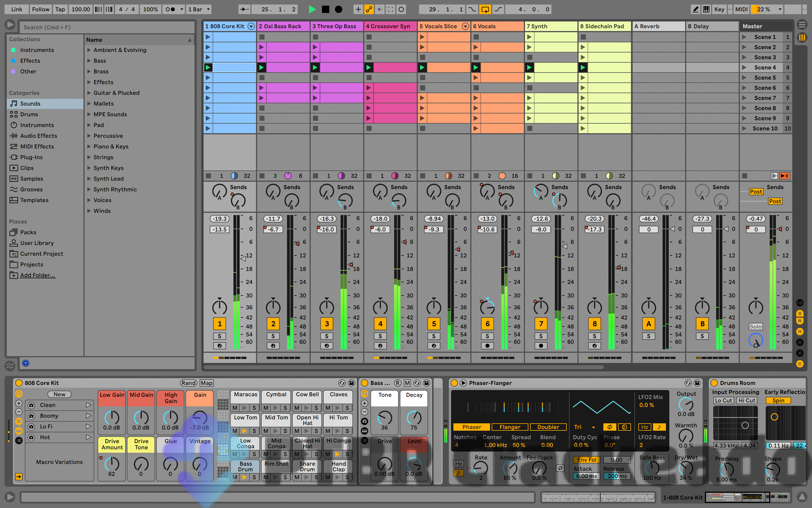812x508 pixels.
Task: Open the 1 Bar quantization dropdown
Action: [199, 9]
